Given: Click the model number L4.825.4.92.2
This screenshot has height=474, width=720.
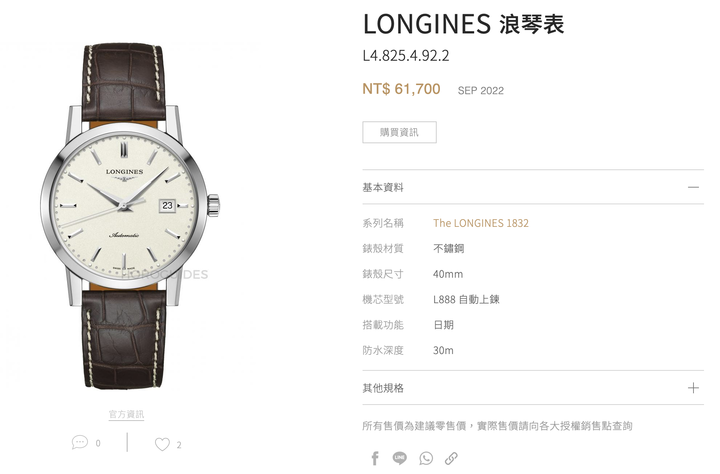Looking at the screenshot, I should [406, 56].
